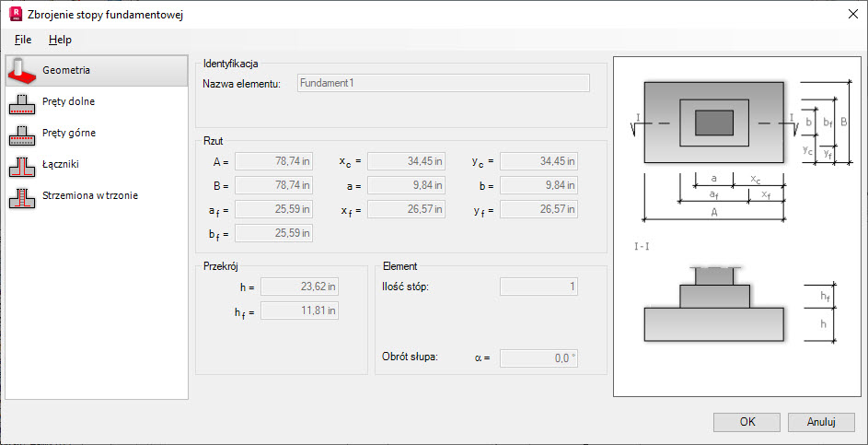This screenshot has width=868, height=445.
Task: Select the h height input field
Action: pyautogui.click(x=300, y=287)
